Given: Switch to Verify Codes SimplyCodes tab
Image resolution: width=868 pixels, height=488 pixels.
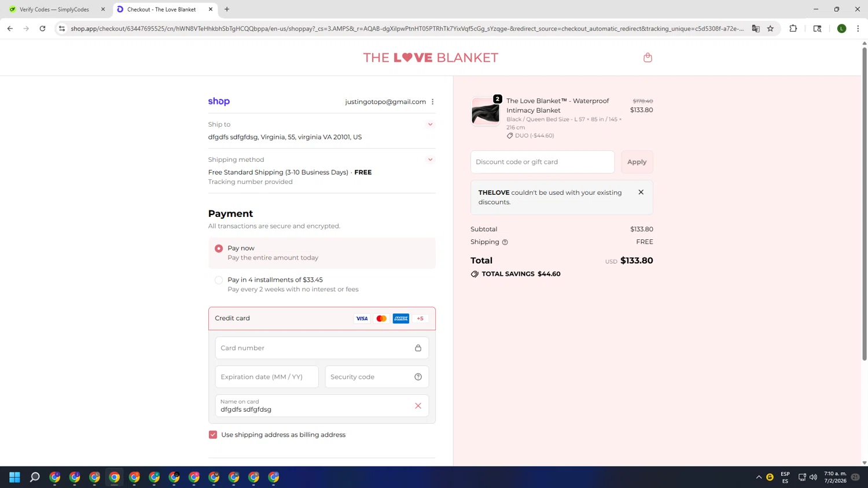Looking at the screenshot, I should tap(54, 9).
